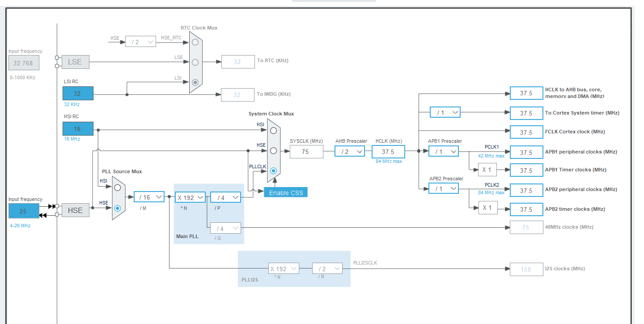Image resolution: width=644 pixels, height=324 pixels.
Task: Click the 84 MHz max label under HCLK
Action: pyautogui.click(x=389, y=161)
